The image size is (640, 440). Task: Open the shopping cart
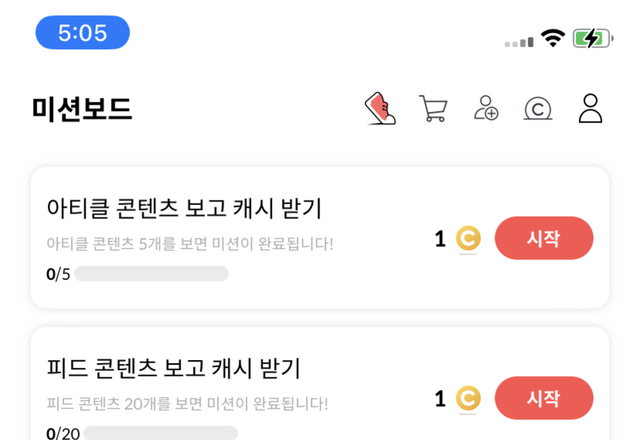[433, 108]
